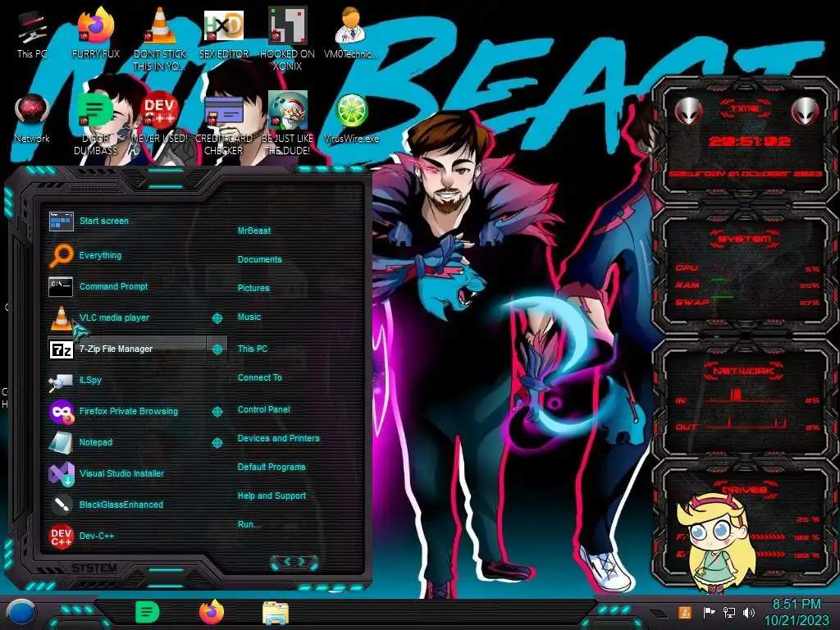Open Music from start menu
The width and height of the screenshot is (840, 630).
coord(249,317)
